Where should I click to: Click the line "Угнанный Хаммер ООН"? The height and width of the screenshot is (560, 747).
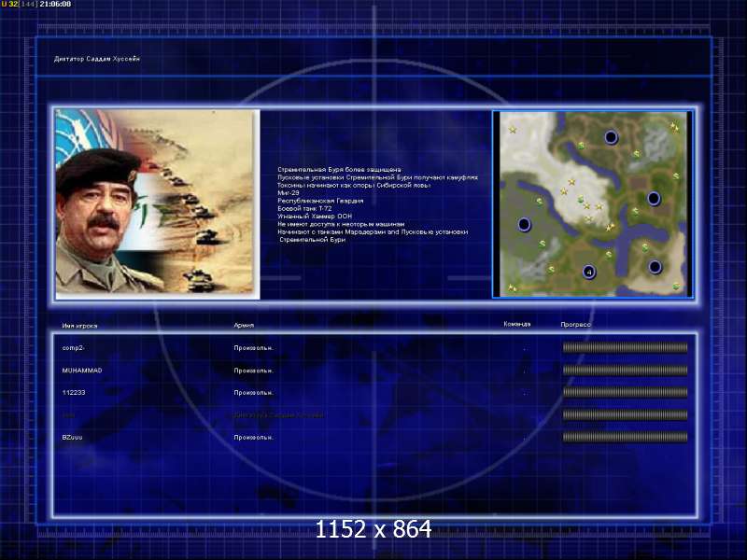[315, 217]
